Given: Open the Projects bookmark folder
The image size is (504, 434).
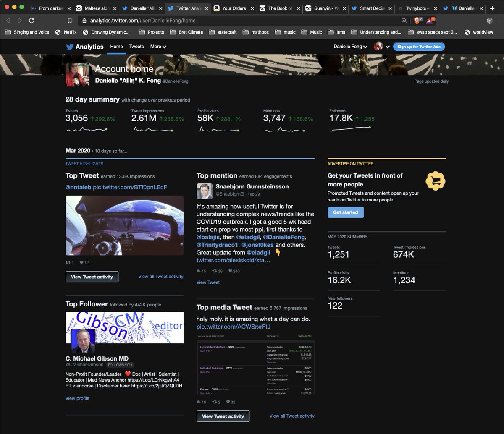Looking at the screenshot, I should click(x=151, y=32).
